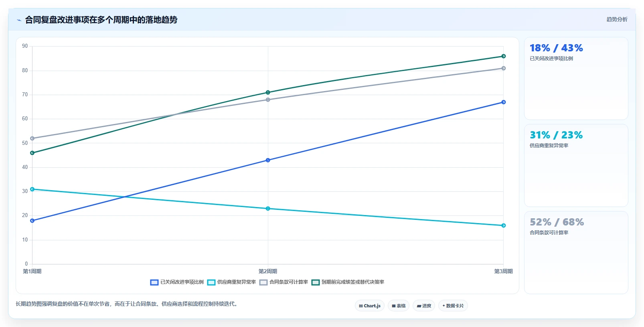Click the 合同条款可计算率 card caption
Image resolution: width=644 pixels, height=327 pixels.
[549, 233]
